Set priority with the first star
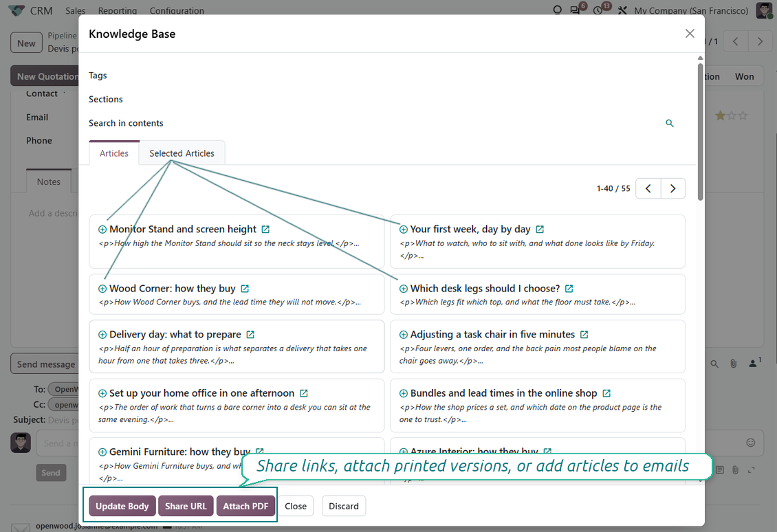 pyautogui.click(x=720, y=116)
